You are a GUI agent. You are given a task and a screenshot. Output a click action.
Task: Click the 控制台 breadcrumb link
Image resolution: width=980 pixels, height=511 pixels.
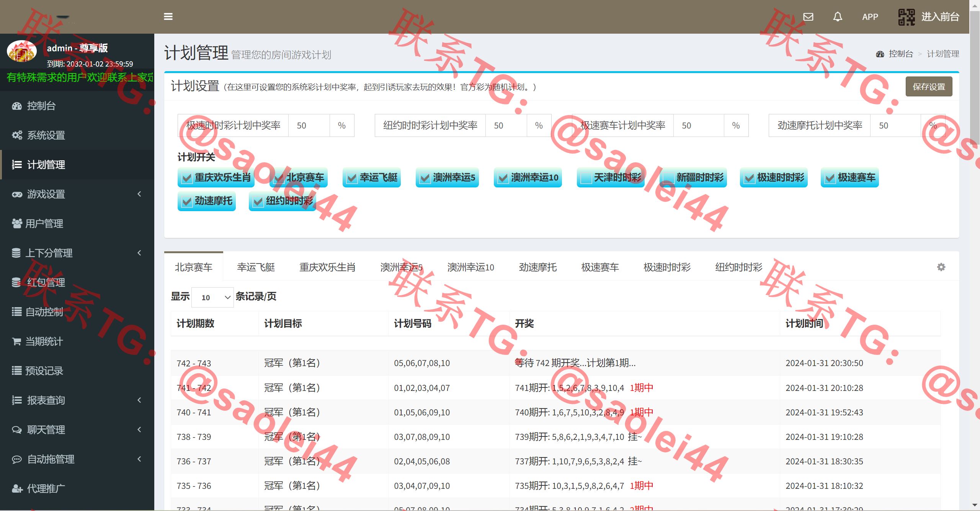(x=901, y=54)
